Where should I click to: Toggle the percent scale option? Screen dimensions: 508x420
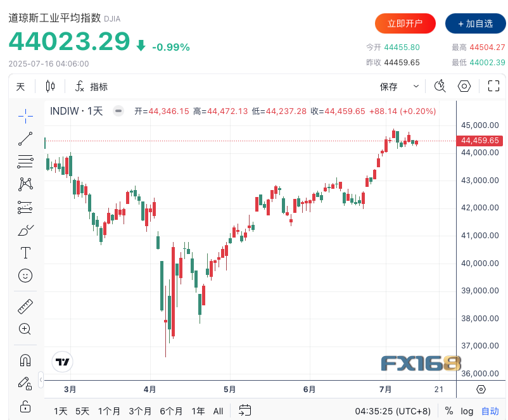[449, 410]
